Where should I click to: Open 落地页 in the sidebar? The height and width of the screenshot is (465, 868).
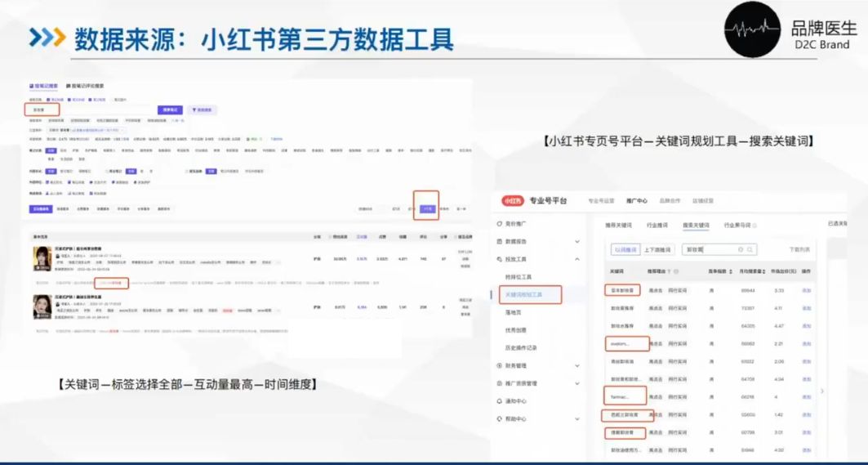click(x=513, y=312)
